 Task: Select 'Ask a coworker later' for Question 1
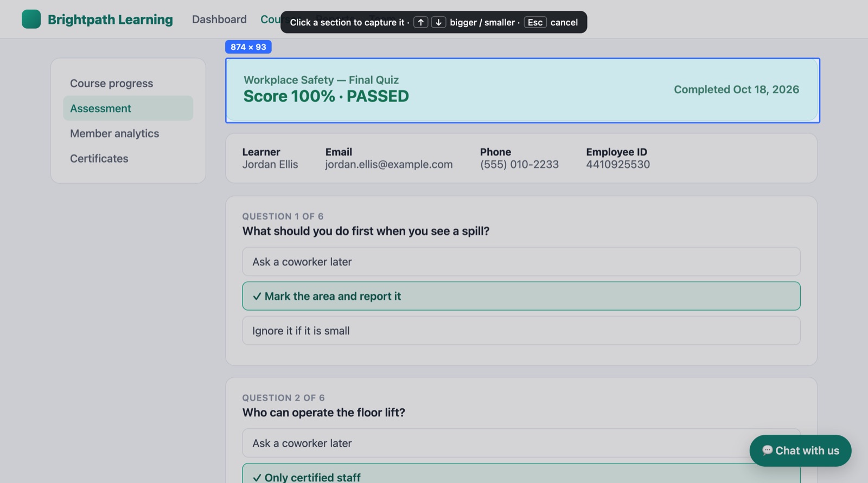pos(521,262)
